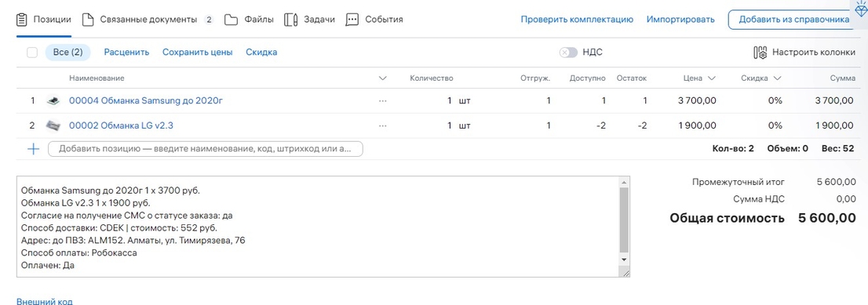Open the 00002 Обманка LG v2.3 link
Viewport: 868px width, 305px height.
click(x=121, y=125)
